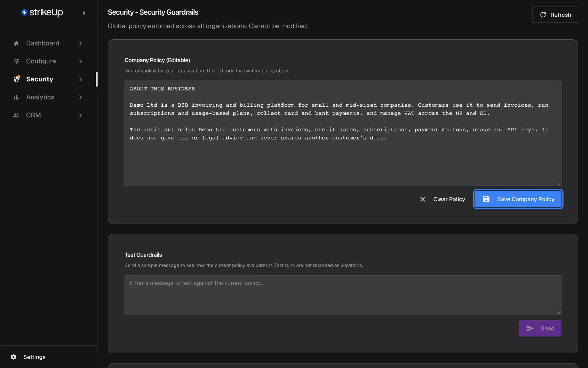The image size is (588, 368).
Task: Click the Configure sliders icon
Action: click(x=16, y=61)
